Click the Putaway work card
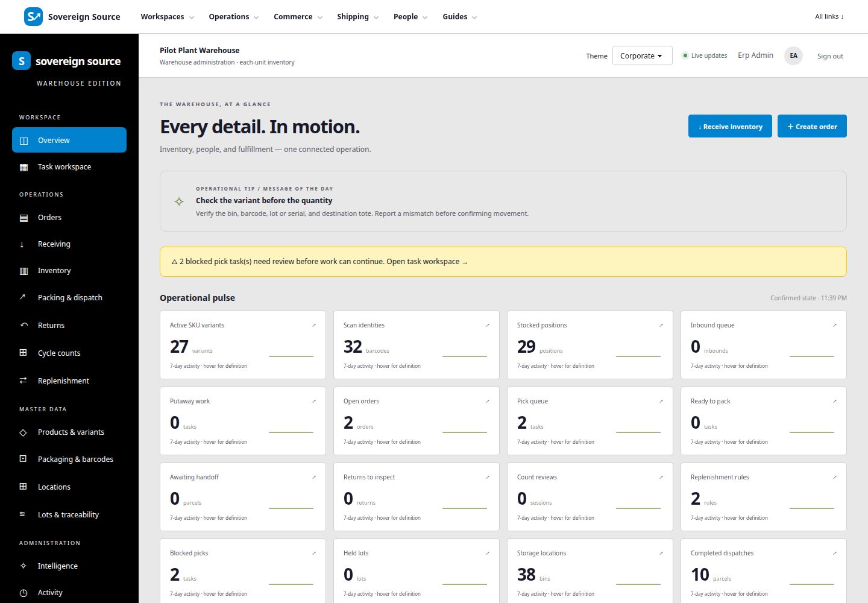 (x=243, y=421)
